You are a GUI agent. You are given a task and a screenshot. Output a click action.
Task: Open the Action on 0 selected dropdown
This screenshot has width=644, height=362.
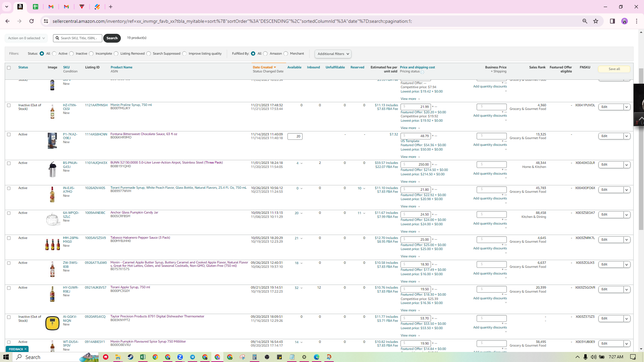click(26, 38)
